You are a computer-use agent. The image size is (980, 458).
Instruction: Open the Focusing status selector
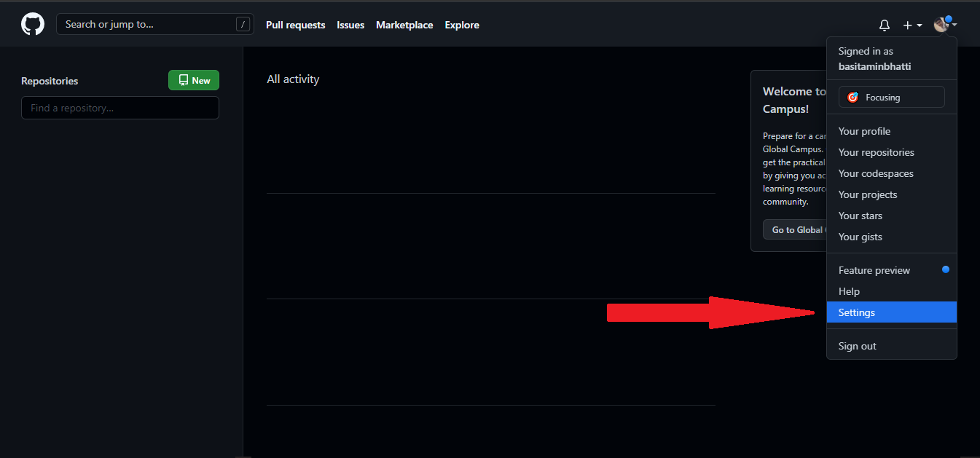(x=891, y=96)
